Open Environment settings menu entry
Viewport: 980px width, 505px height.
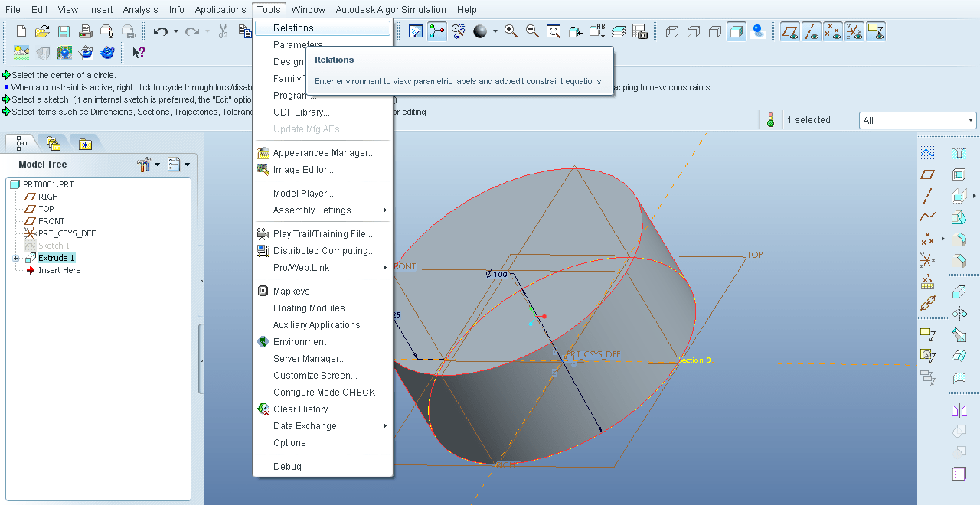click(322, 342)
